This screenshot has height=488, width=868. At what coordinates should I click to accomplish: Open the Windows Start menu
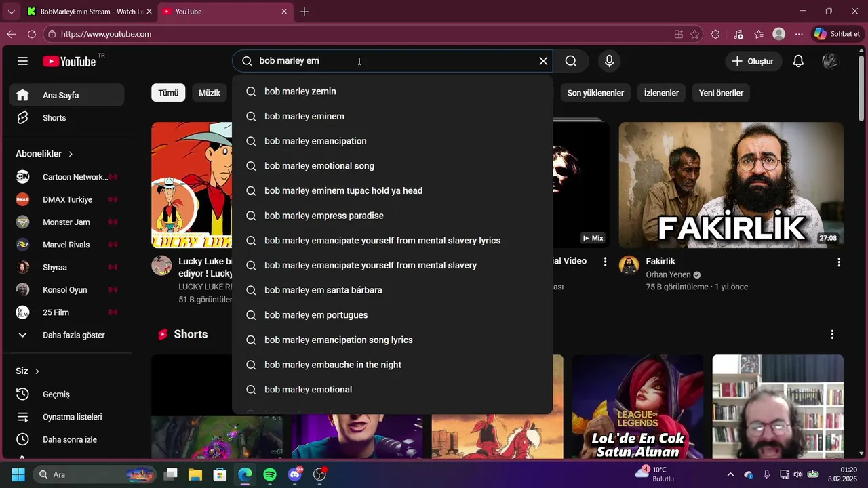coord(18,474)
